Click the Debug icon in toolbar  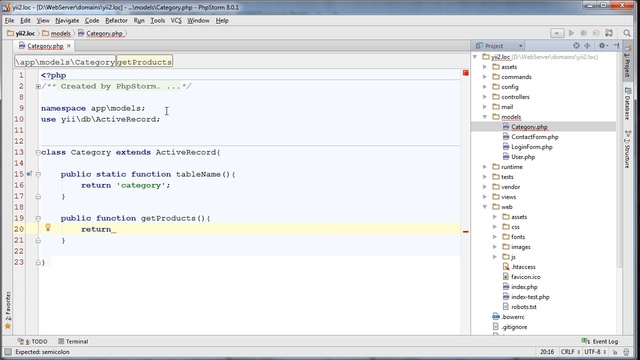[584, 33]
